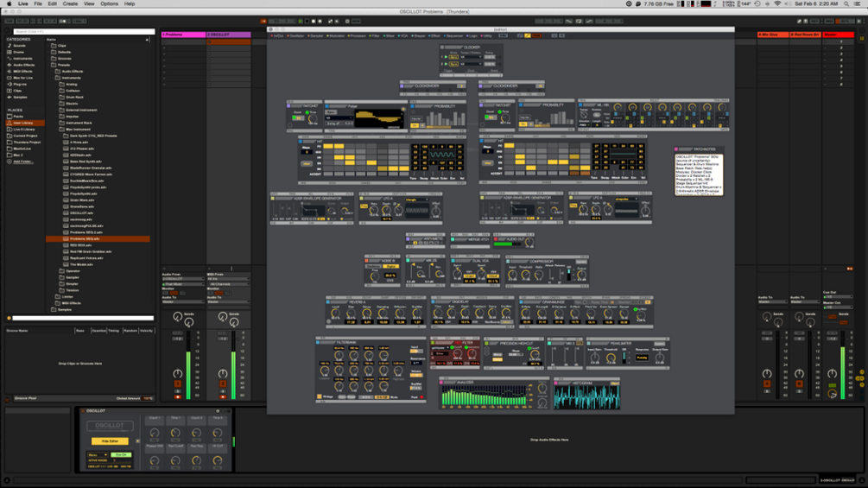Select the 1 Problems track header
Image resolution: width=868 pixels, height=488 pixels.
[183, 35]
